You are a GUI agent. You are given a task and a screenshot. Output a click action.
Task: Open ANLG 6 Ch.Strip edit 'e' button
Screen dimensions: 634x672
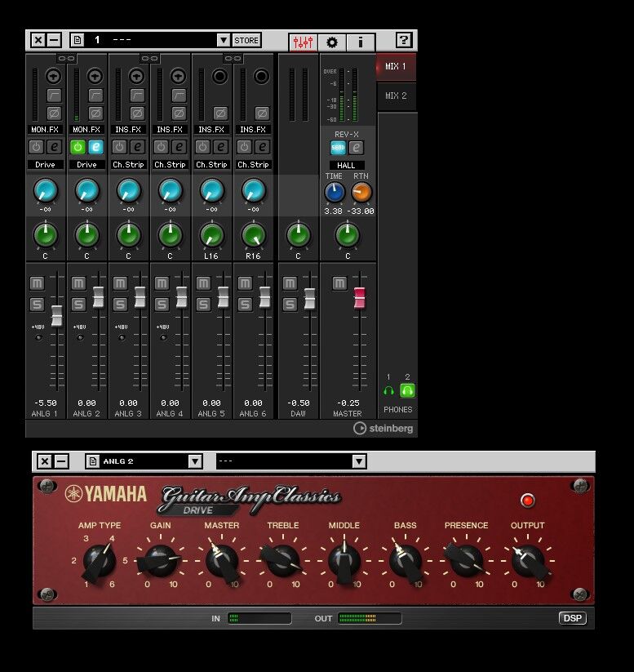click(x=262, y=147)
